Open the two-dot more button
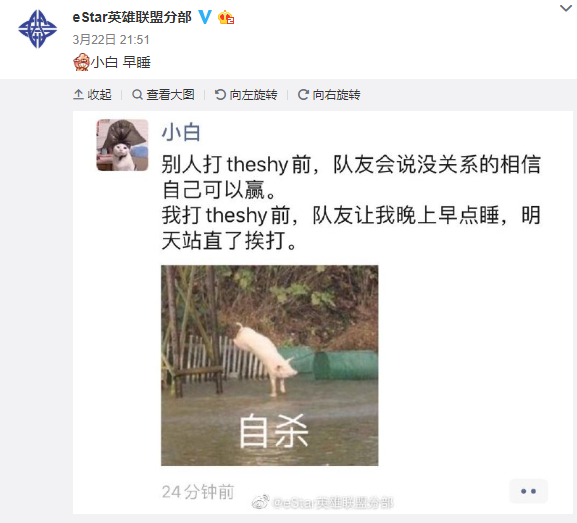 coord(528,491)
